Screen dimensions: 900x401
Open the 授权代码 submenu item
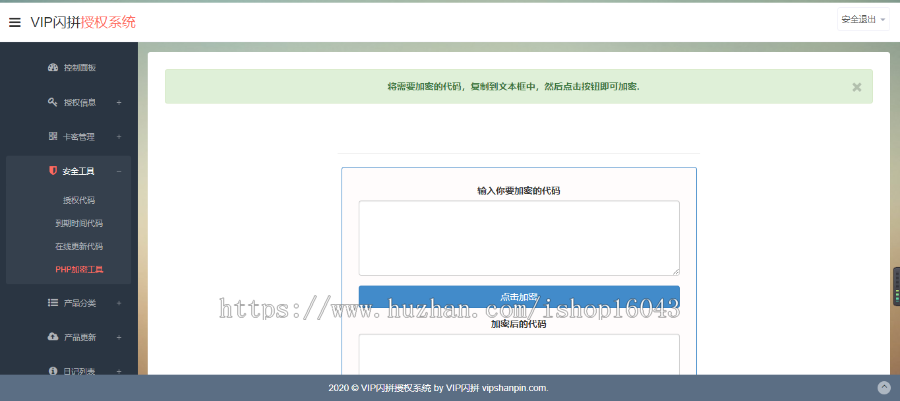pos(79,200)
